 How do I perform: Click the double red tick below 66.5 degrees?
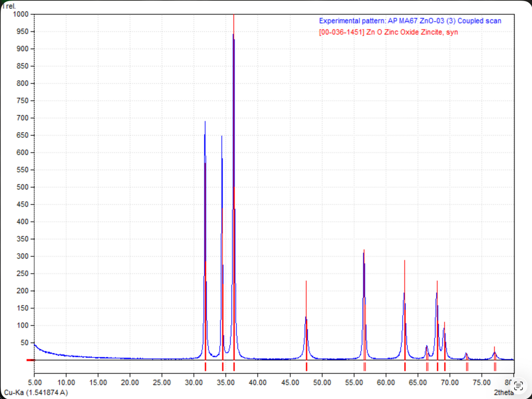[427, 367]
